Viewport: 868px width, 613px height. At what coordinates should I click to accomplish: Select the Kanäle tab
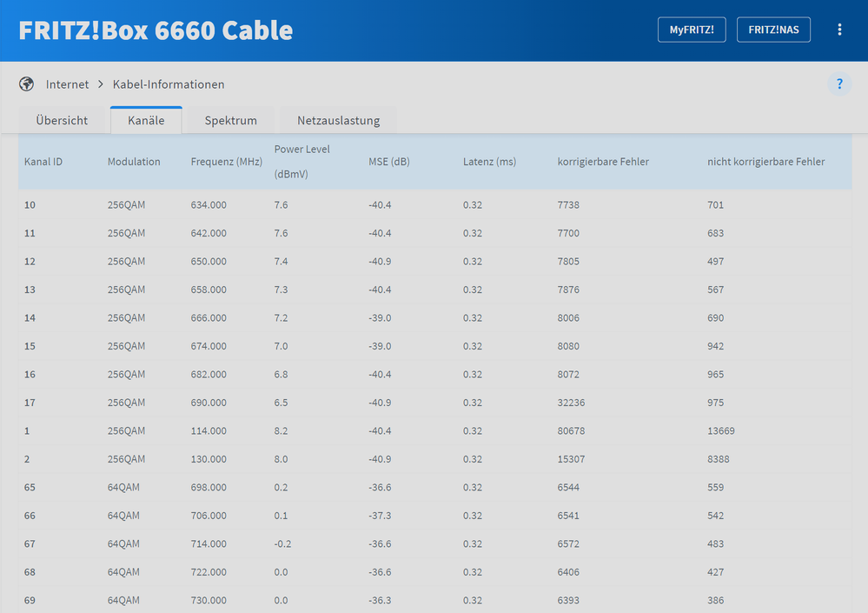[x=146, y=120]
